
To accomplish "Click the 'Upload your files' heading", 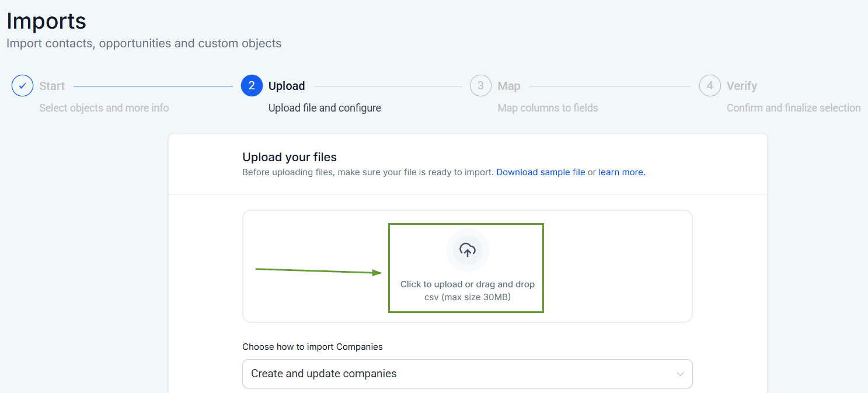I will click(290, 157).
